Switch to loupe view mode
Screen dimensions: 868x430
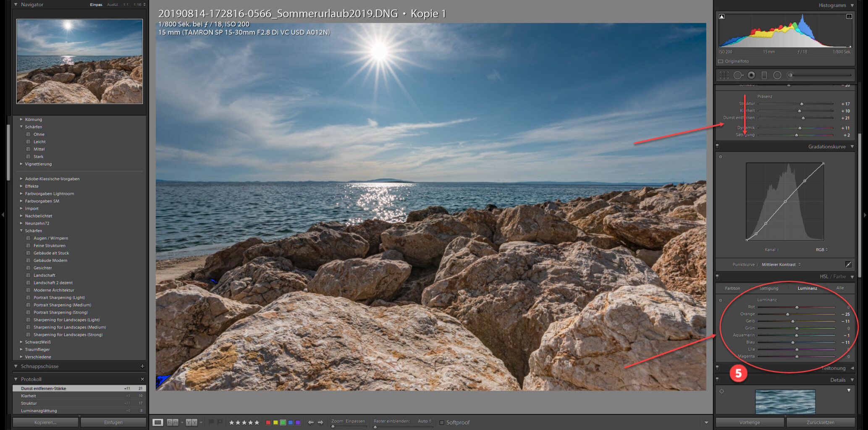point(158,422)
